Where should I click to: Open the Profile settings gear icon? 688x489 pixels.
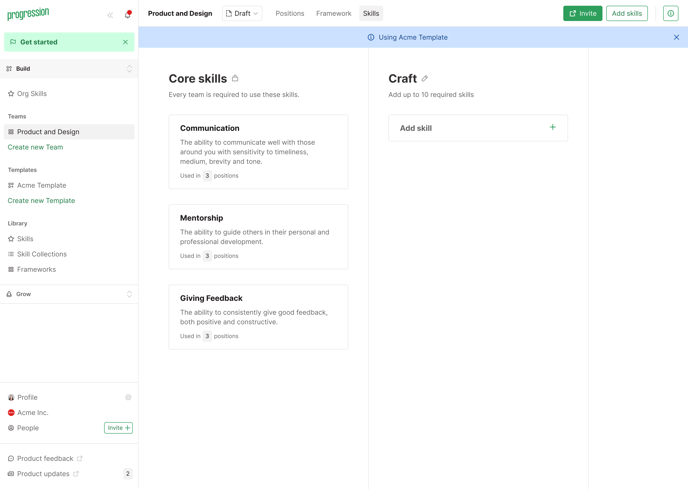click(128, 397)
